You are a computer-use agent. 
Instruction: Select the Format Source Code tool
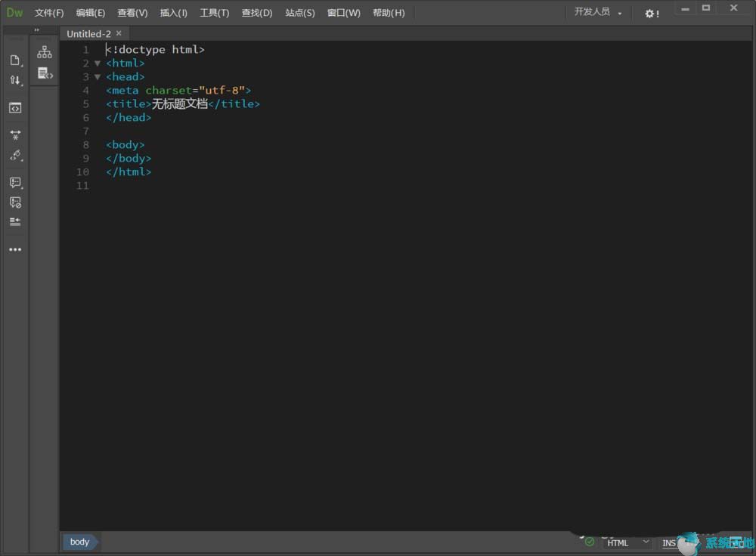coord(14,156)
